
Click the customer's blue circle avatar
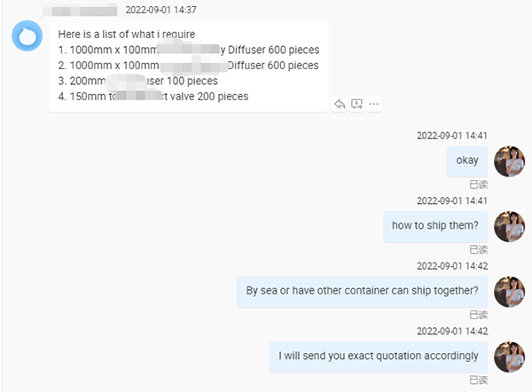click(x=27, y=35)
